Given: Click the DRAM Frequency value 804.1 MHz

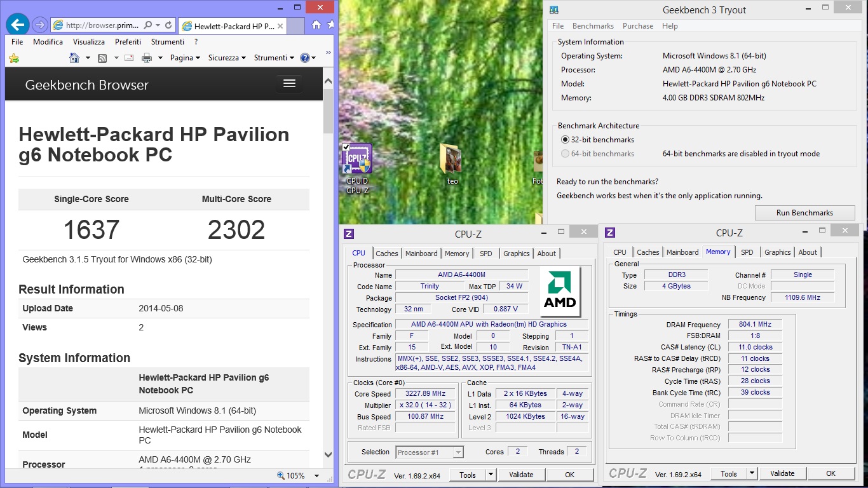Looking at the screenshot, I should pos(755,325).
